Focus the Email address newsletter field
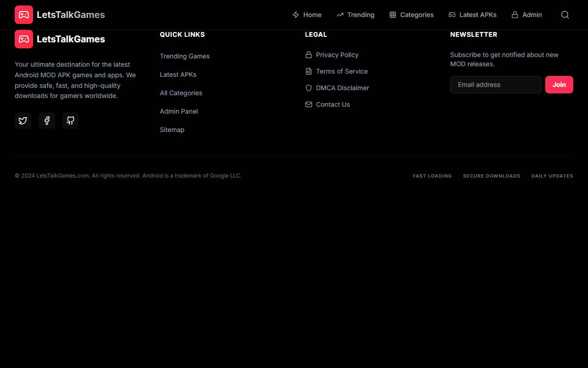 pyautogui.click(x=496, y=85)
